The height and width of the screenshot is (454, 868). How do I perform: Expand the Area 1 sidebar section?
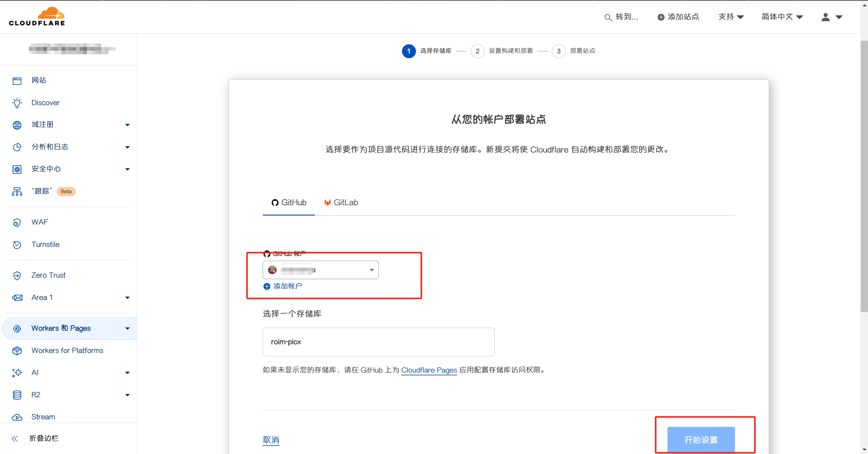tap(127, 298)
